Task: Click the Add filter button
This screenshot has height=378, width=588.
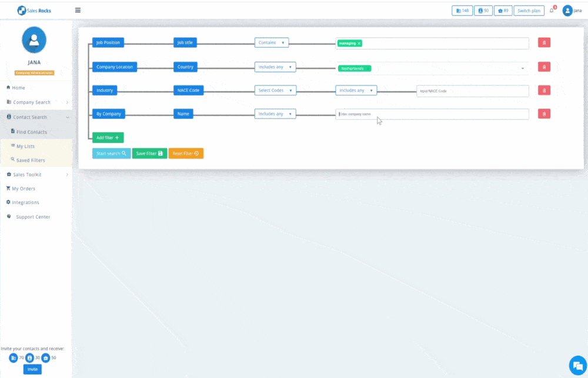Action: point(108,138)
